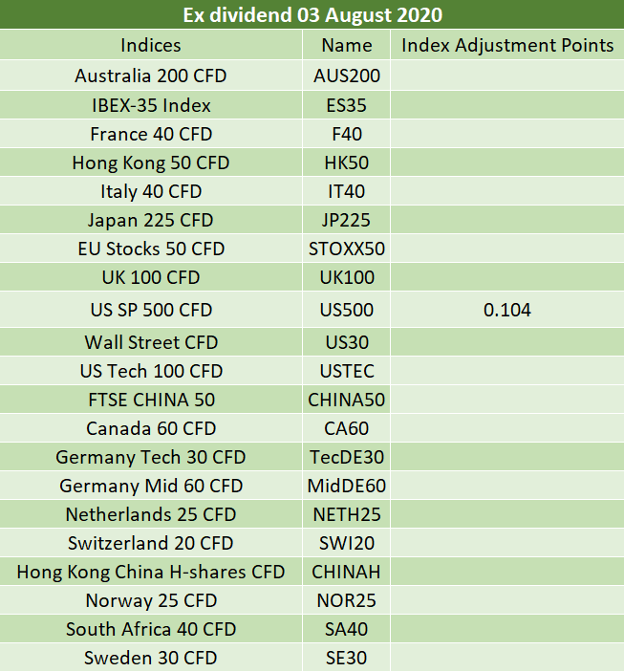Click the 'Ex dividend 03 August 2020' title
Screen dimensions: 624x672
coord(312,15)
